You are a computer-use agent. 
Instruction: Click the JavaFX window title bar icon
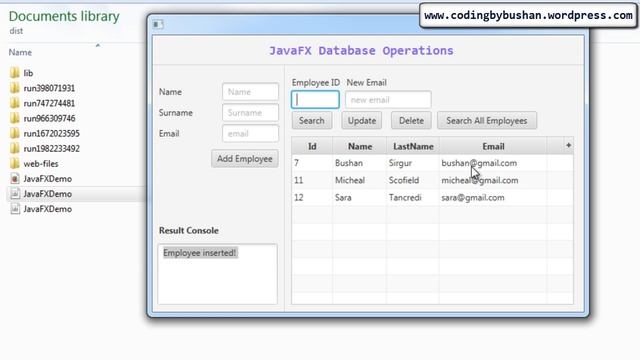(x=158, y=24)
